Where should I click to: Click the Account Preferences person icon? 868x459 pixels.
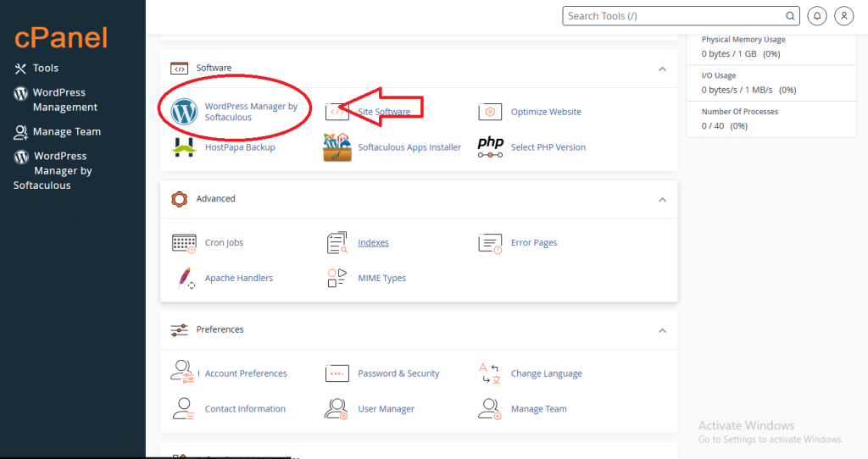[x=183, y=372]
